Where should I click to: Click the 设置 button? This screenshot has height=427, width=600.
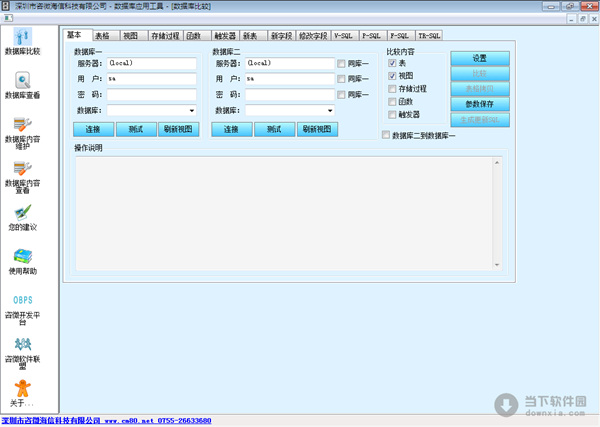click(x=480, y=59)
